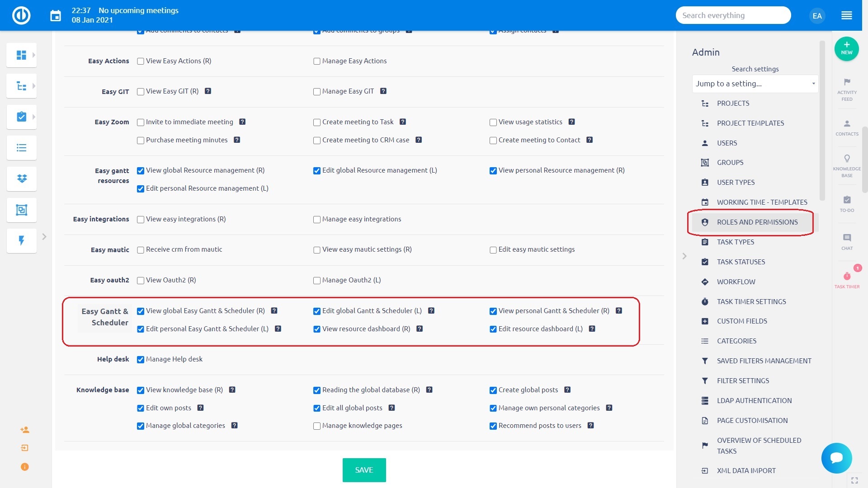Open SAVED FILTERS MANAGEMENT link
The image size is (868, 488).
click(764, 361)
